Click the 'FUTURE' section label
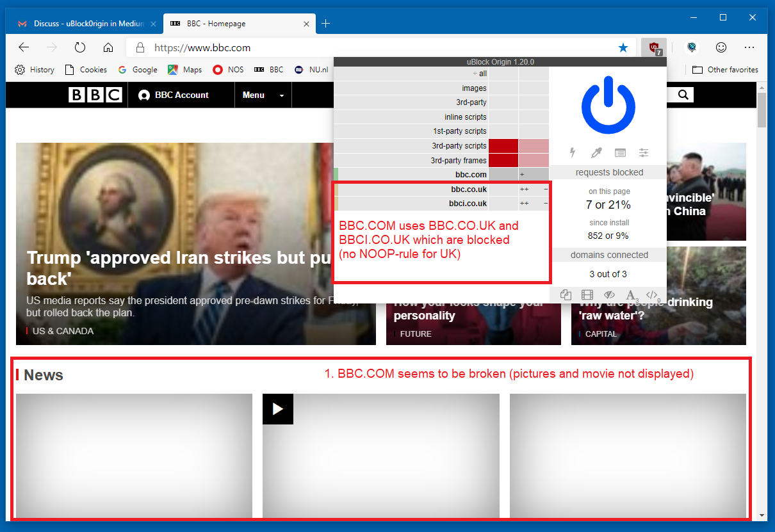Viewport: 775px width, 532px height. click(416, 334)
